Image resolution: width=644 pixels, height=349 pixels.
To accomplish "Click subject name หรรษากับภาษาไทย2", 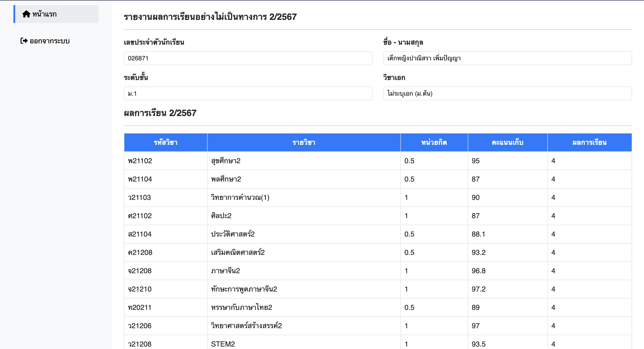I will tap(242, 308).
